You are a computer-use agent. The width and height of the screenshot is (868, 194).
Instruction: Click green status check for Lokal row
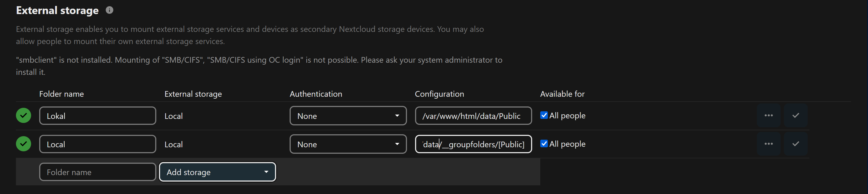coord(24,116)
